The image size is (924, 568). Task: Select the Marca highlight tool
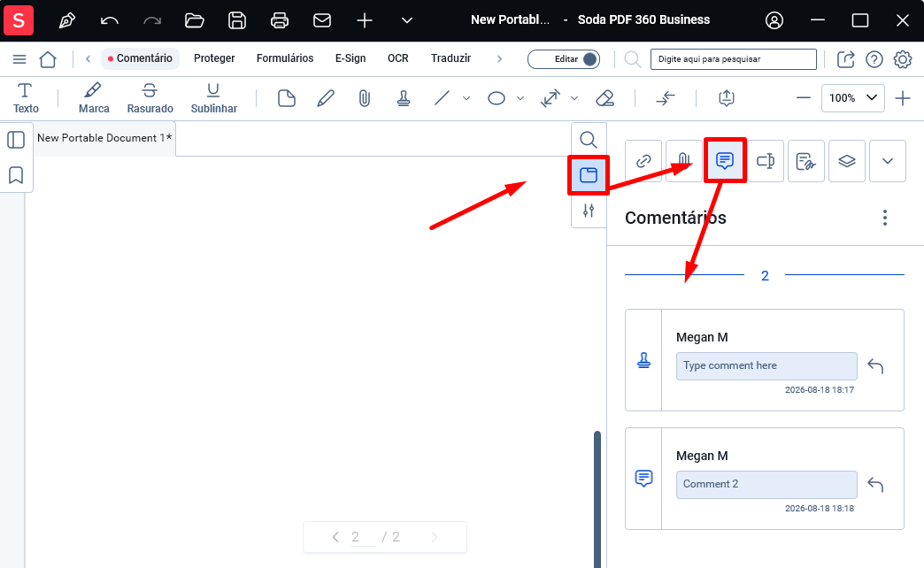click(x=94, y=98)
